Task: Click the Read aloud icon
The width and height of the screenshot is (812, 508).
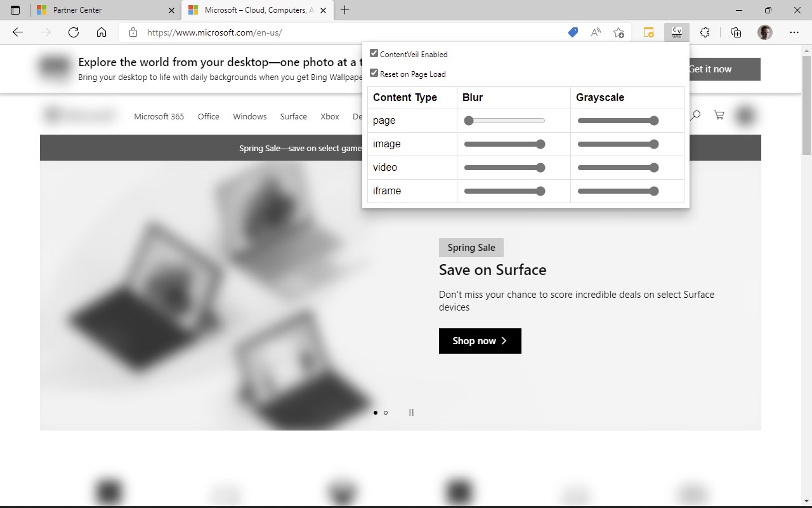Action: click(x=596, y=32)
